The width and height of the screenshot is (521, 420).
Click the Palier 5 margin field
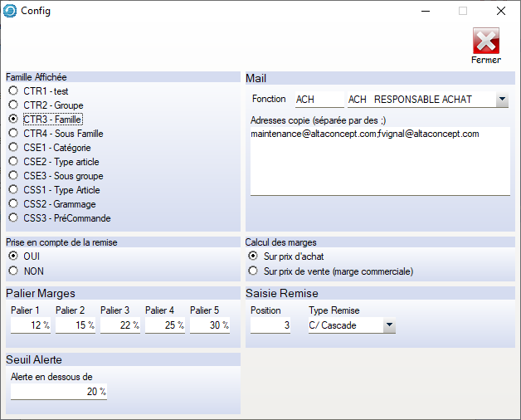point(209,325)
